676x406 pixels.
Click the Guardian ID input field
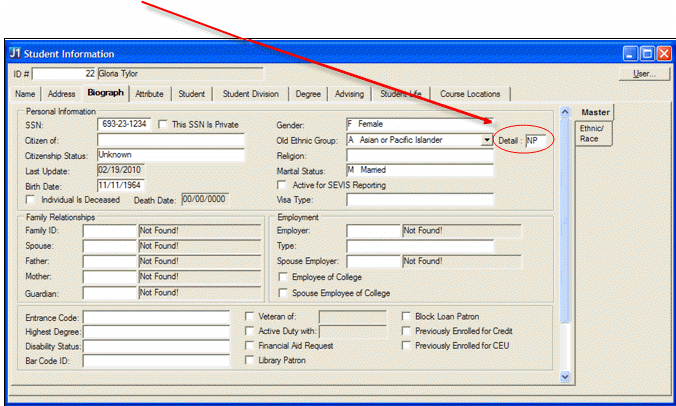(x=110, y=293)
